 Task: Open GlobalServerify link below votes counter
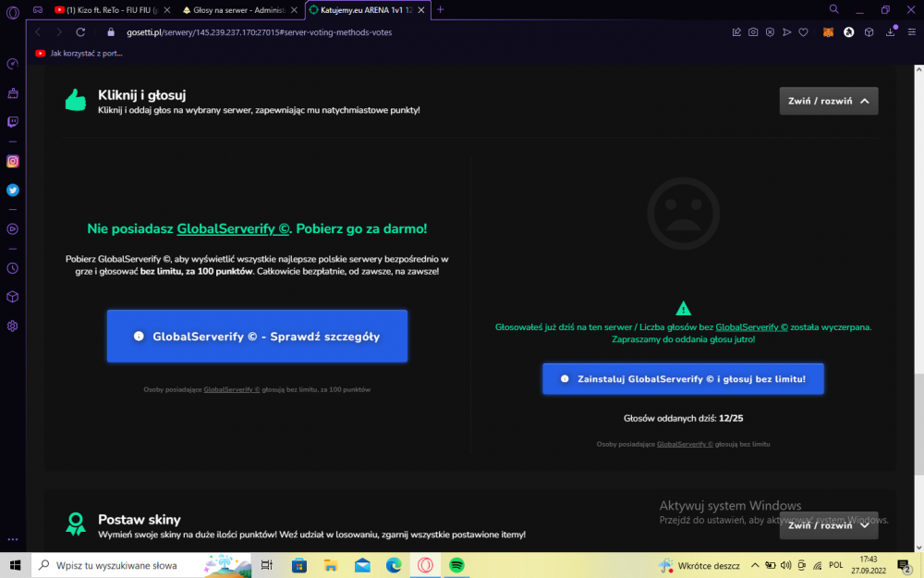pos(685,444)
